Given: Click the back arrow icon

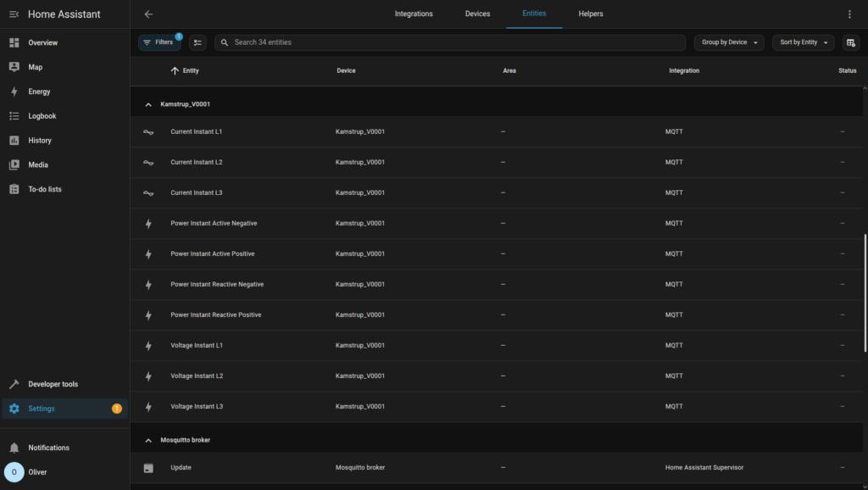Looking at the screenshot, I should pos(148,14).
